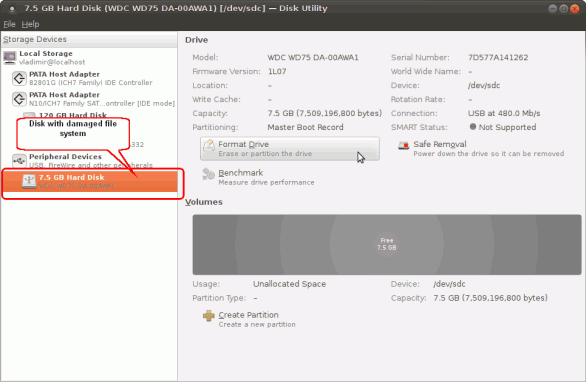This screenshot has width=586, height=382.
Task: Click the Master Boot Record partitioning value
Action: pos(305,127)
